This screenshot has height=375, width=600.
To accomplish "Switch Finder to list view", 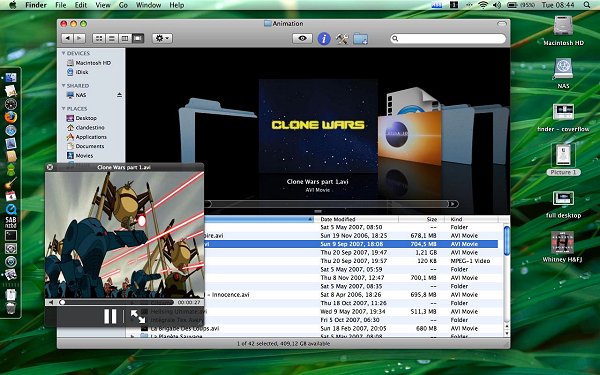I will (112, 38).
